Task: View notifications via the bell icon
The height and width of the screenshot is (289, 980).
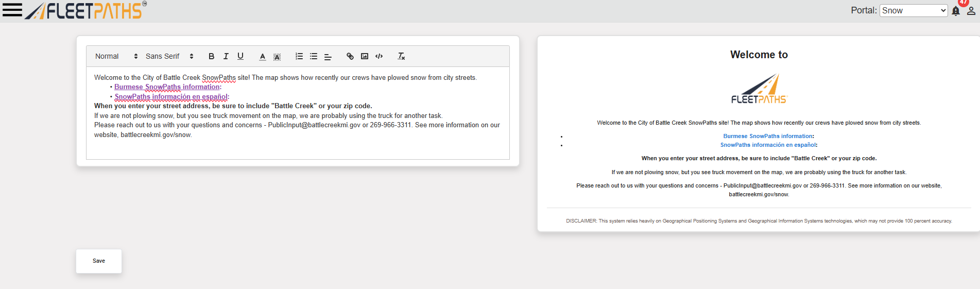Action: pos(956,11)
